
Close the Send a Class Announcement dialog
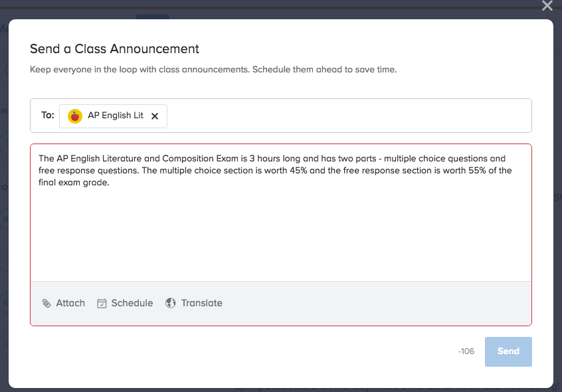[x=547, y=6]
